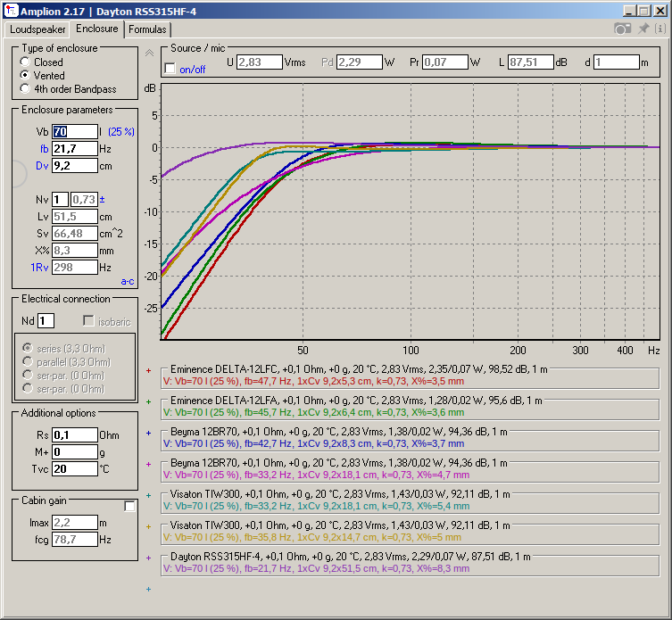The height and width of the screenshot is (620, 672).
Task: Click the Nv vent count field
Action: 60,199
